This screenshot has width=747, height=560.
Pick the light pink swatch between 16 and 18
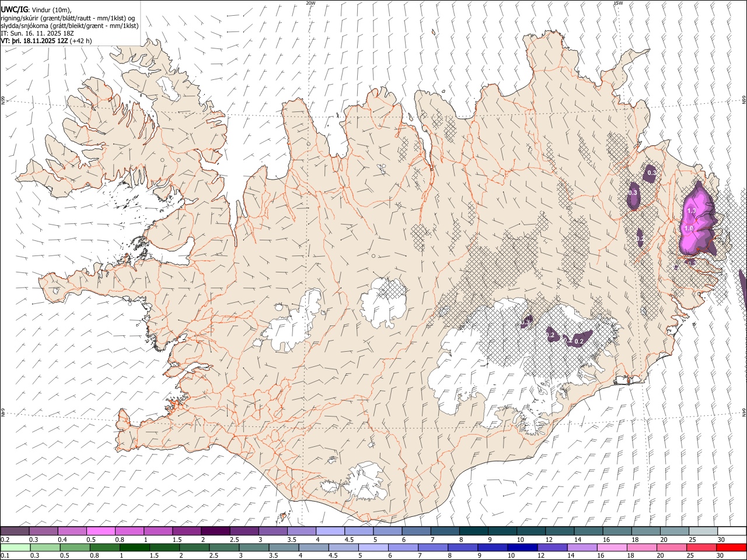coord(612,547)
